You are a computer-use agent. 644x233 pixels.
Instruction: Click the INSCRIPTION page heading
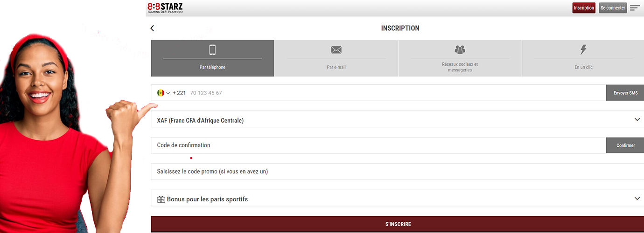click(400, 28)
